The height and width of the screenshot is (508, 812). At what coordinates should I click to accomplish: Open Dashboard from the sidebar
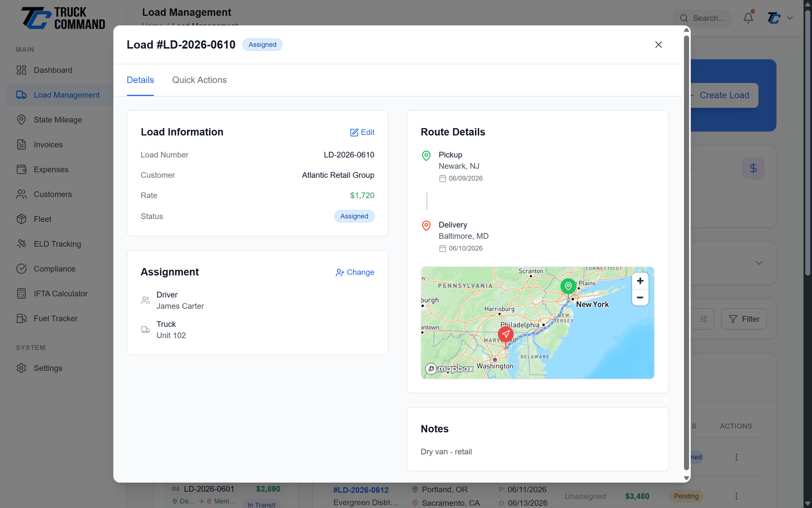point(53,70)
